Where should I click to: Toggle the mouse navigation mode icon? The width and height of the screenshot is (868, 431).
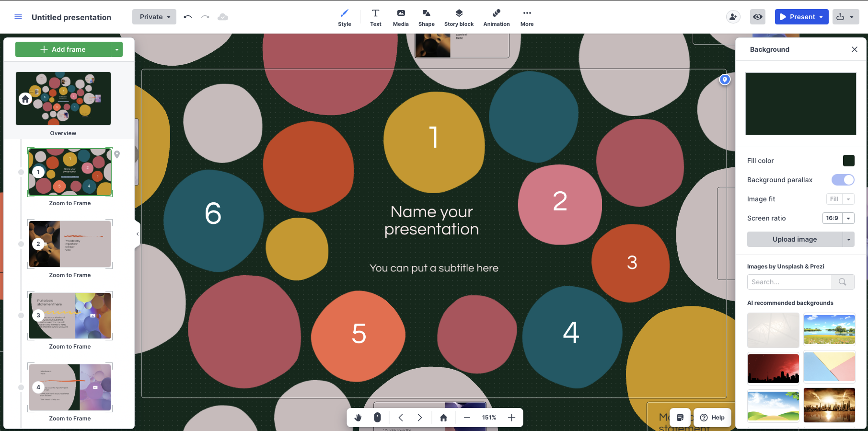377,418
